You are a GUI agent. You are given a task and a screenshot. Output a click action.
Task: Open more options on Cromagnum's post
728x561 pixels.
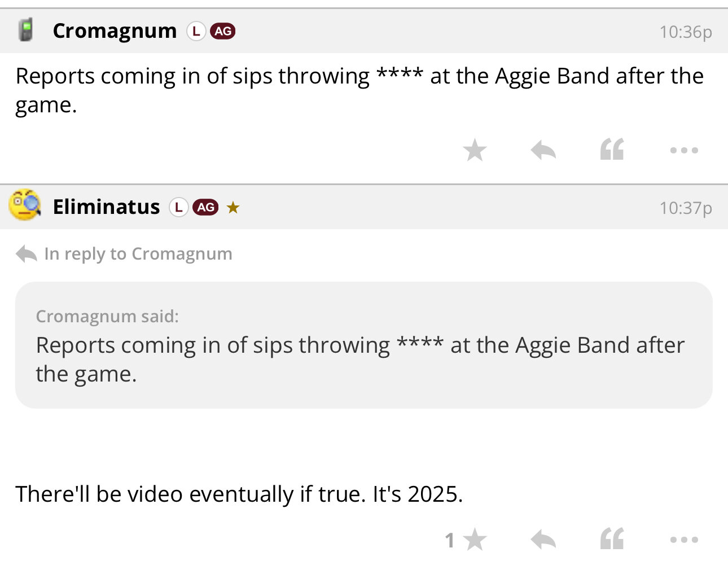[684, 150]
